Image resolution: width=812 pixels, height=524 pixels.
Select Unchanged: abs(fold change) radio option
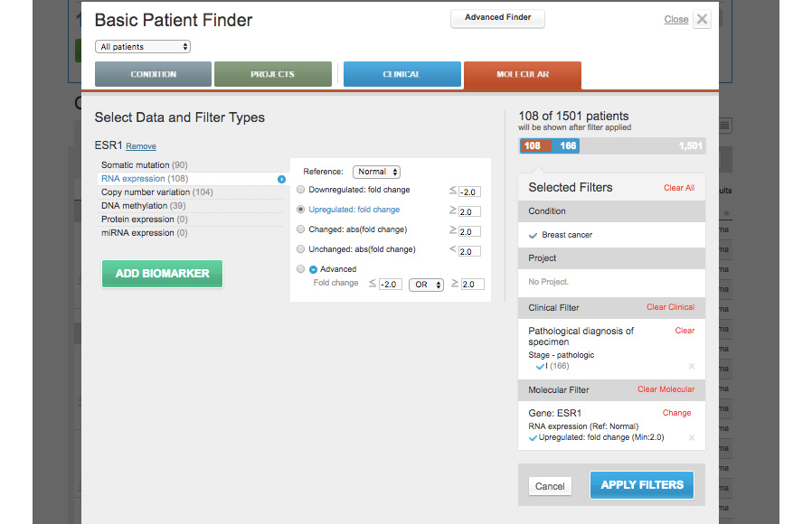point(301,249)
